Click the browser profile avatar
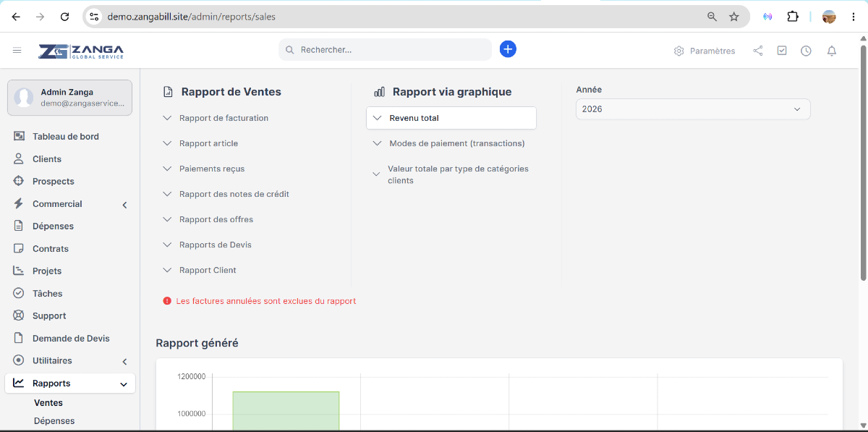This screenshot has width=868, height=432. (x=829, y=17)
